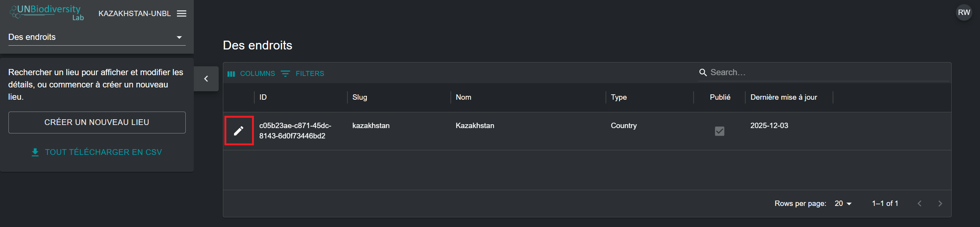Screen dimensions: 980x227
Task: Open the RW user avatar menu
Action: click(x=964, y=13)
